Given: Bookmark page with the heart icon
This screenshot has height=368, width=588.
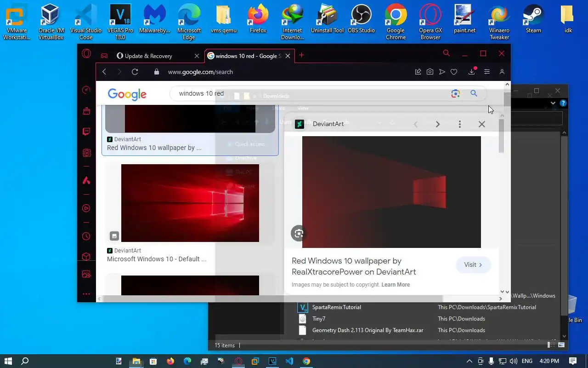Looking at the screenshot, I should pyautogui.click(x=454, y=72).
